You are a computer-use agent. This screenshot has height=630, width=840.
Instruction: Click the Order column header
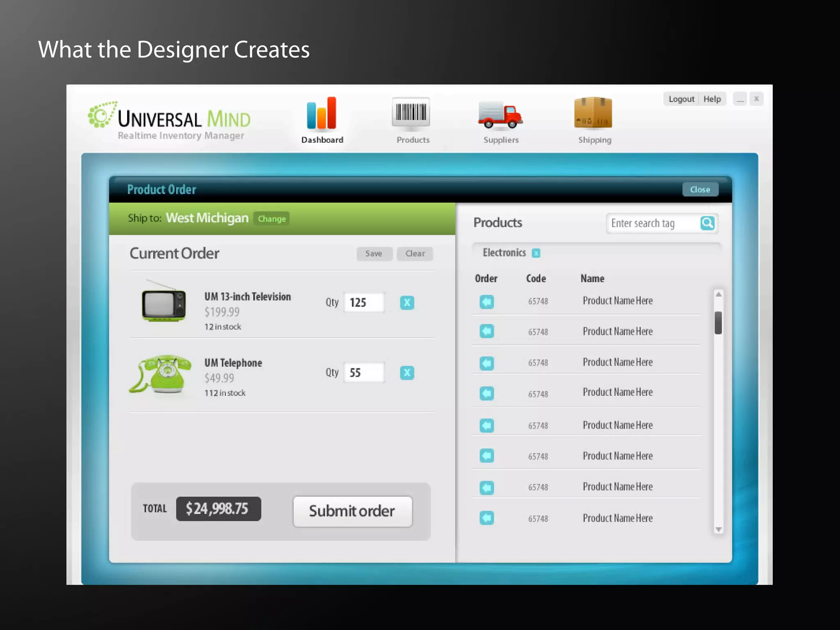point(486,278)
